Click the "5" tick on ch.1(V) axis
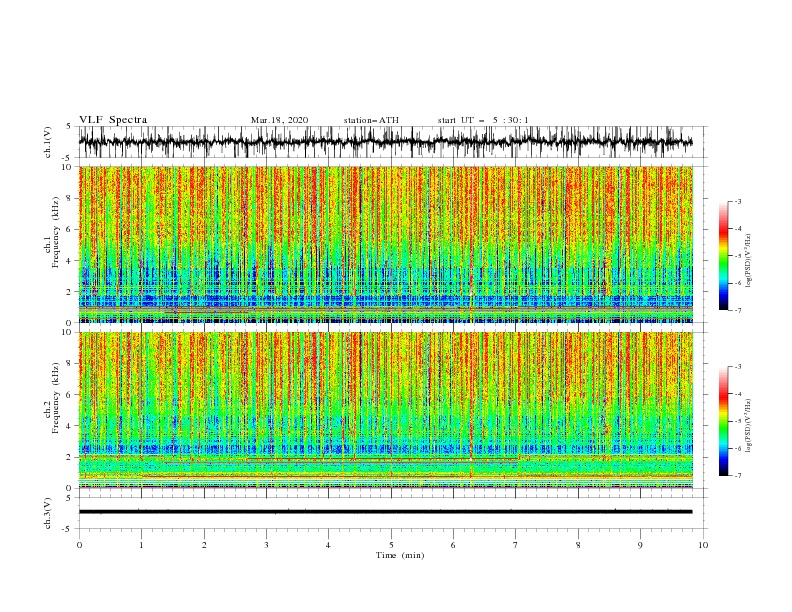This screenshot has width=792, height=612. click(69, 126)
